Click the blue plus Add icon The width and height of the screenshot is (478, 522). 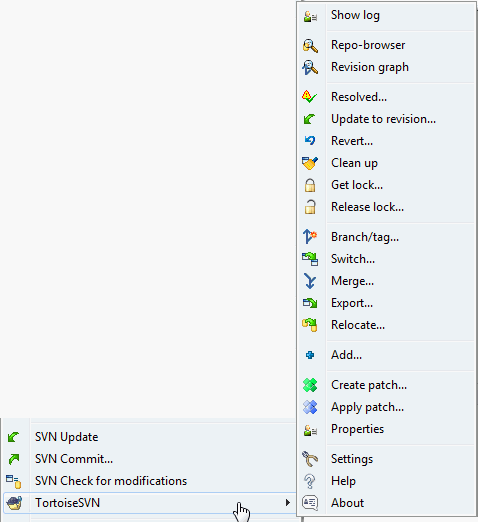tap(310, 355)
